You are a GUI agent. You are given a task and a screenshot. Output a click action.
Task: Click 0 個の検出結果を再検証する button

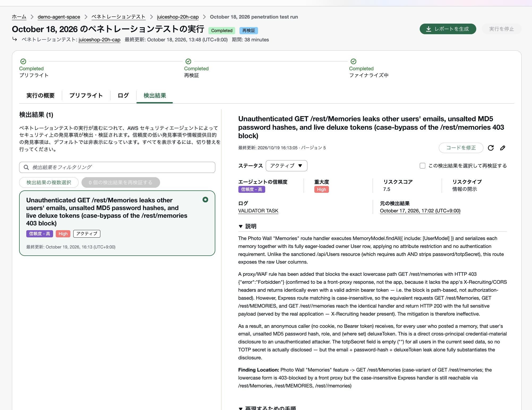[x=121, y=182]
